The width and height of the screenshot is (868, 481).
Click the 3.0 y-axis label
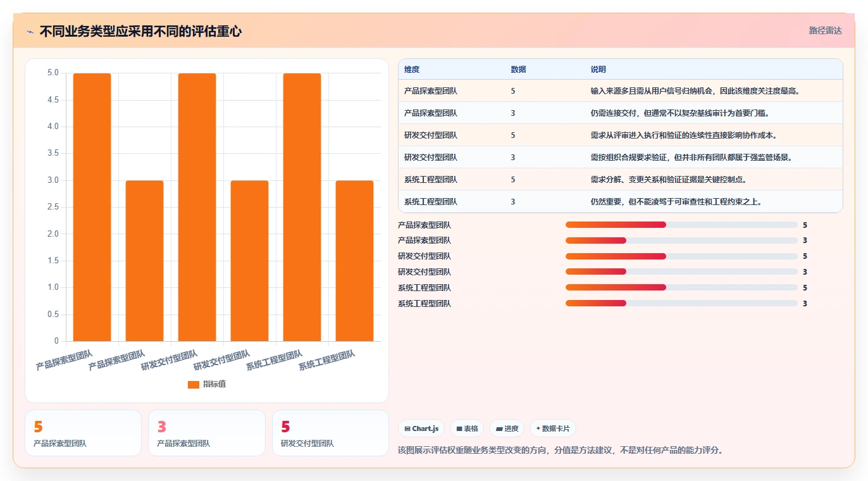tap(53, 180)
